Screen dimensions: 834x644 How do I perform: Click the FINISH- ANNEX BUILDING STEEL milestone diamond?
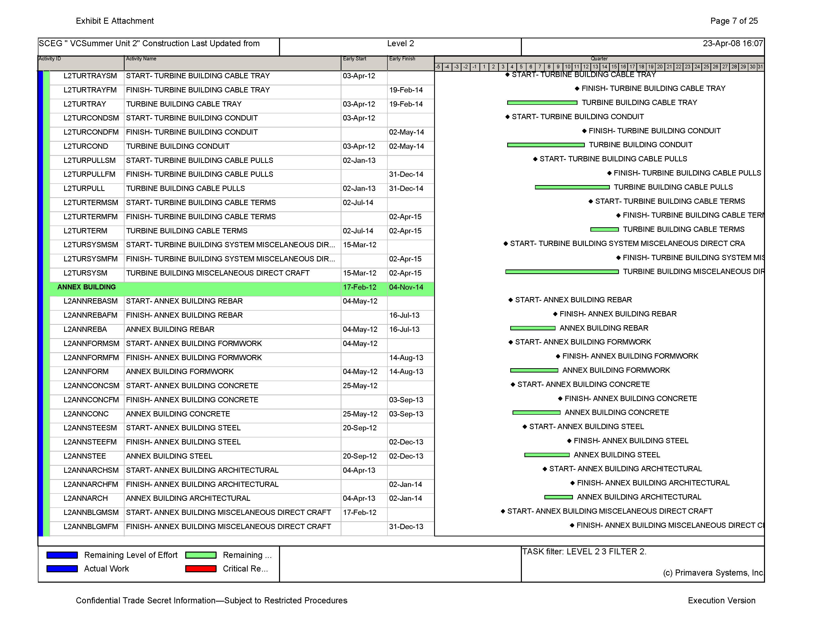(x=569, y=441)
